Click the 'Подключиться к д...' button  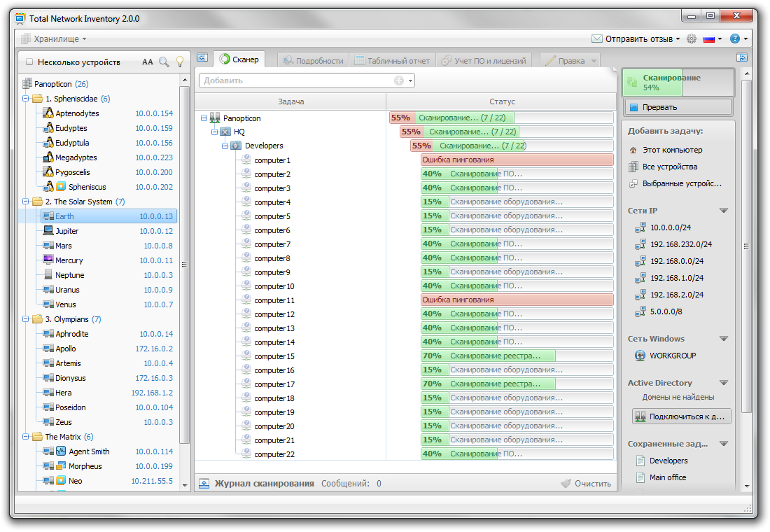[x=681, y=417]
